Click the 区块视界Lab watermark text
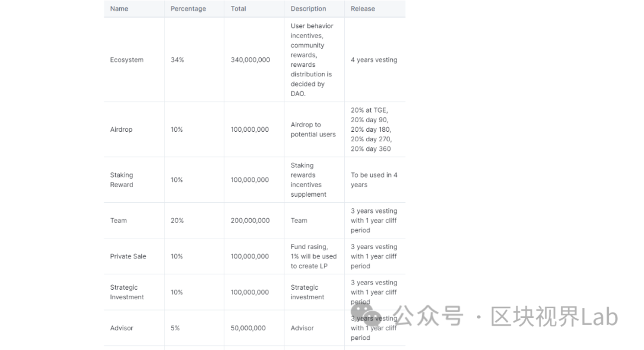 (554, 317)
